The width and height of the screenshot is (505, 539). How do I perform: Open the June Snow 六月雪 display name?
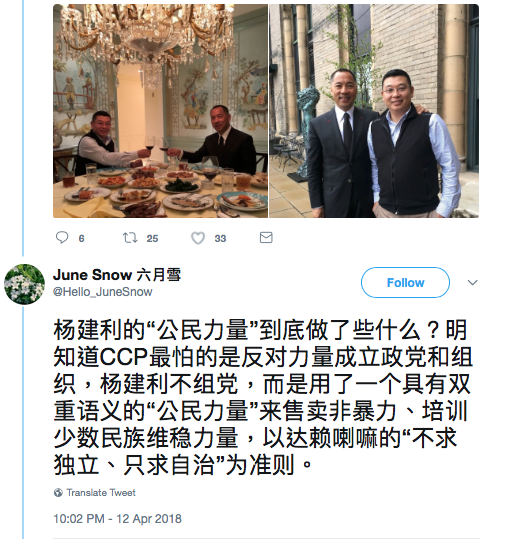[x=117, y=275]
